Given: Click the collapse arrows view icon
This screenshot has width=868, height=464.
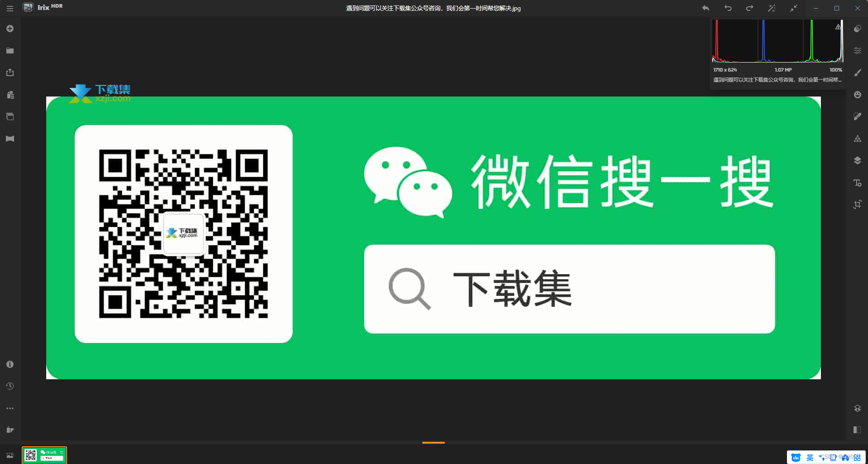Looking at the screenshot, I should pyautogui.click(x=794, y=8).
